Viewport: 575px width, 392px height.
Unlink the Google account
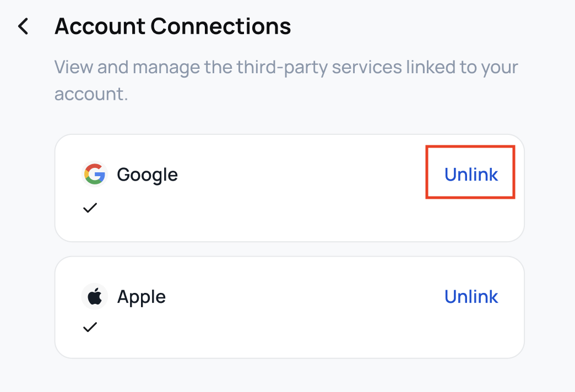pos(471,175)
